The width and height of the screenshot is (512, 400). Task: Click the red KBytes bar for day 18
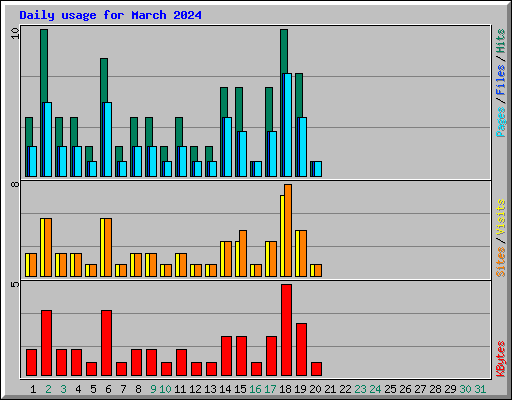(x=286, y=330)
